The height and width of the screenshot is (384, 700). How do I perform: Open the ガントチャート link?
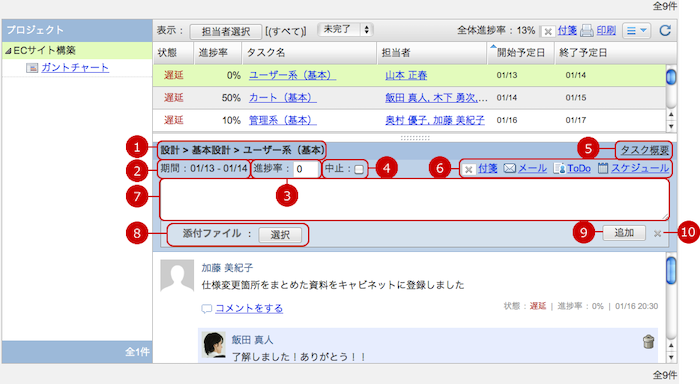(x=75, y=67)
